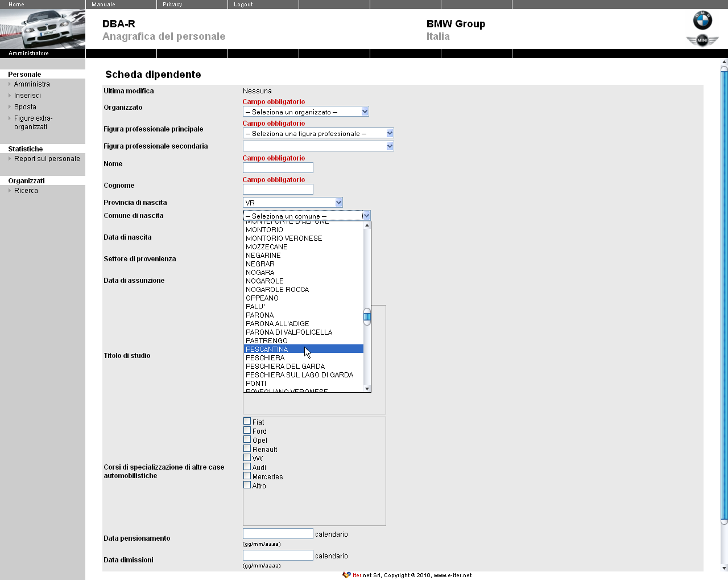Click comune list scroll down arrow
The image size is (728, 580).
(367, 389)
